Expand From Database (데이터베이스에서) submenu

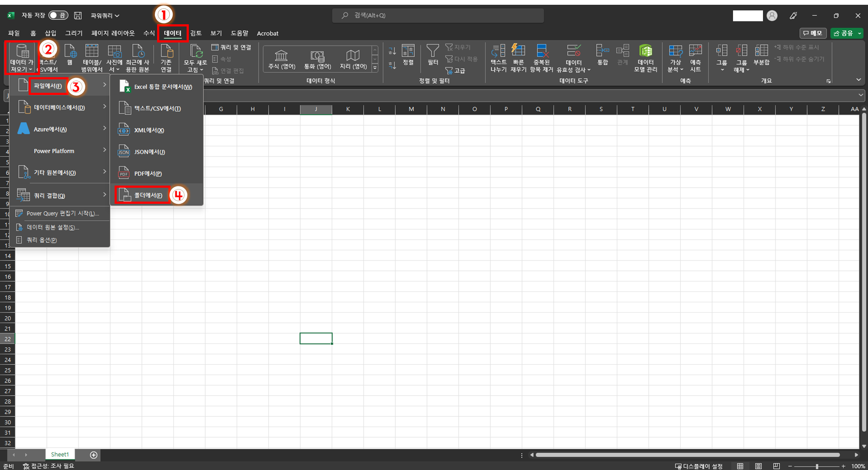[59, 108]
